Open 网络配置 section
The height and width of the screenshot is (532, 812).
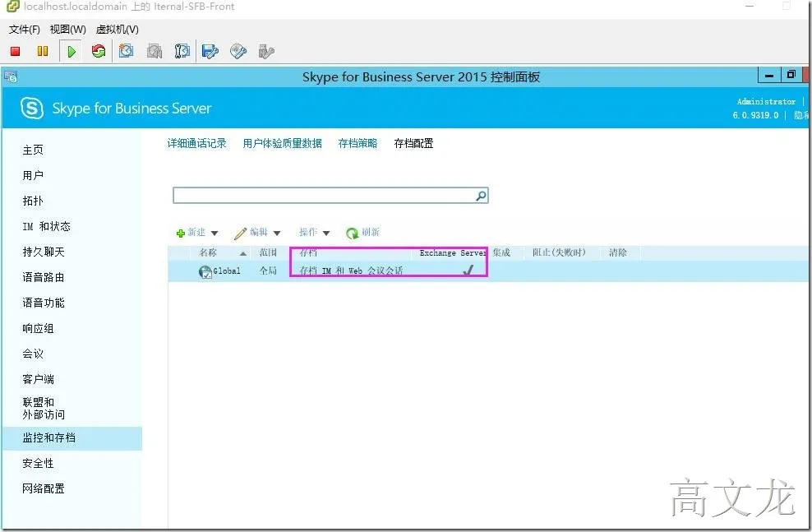point(44,488)
